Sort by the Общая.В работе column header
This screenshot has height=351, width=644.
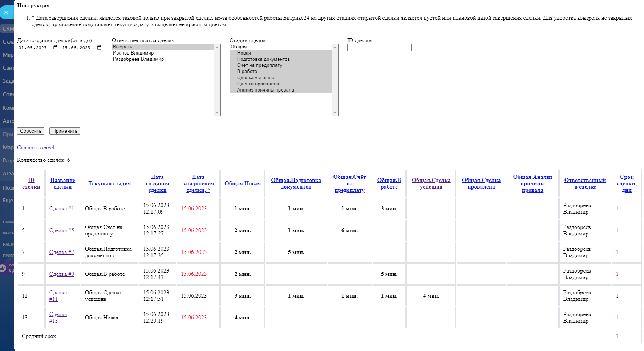pos(389,183)
